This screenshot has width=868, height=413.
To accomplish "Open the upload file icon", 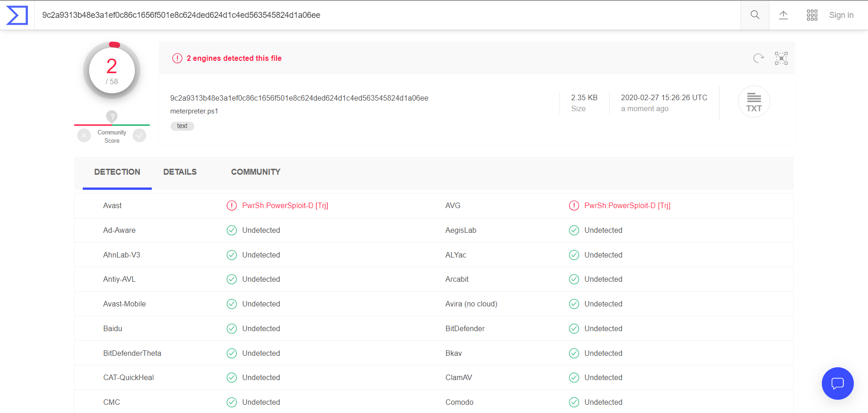I will pyautogui.click(x=783, y=15).
